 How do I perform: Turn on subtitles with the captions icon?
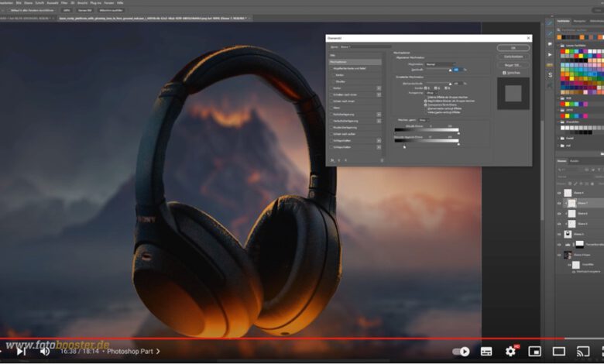pyautogui.click(x=486, y=351)
